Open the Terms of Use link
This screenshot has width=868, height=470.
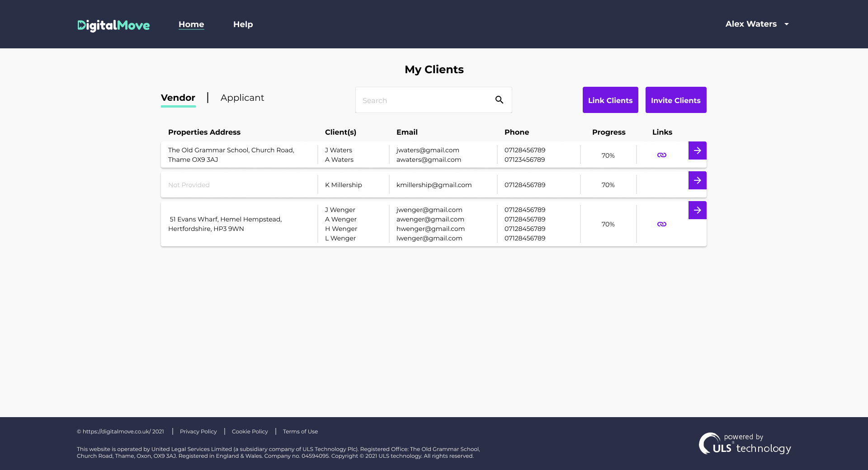coord(300,432)
